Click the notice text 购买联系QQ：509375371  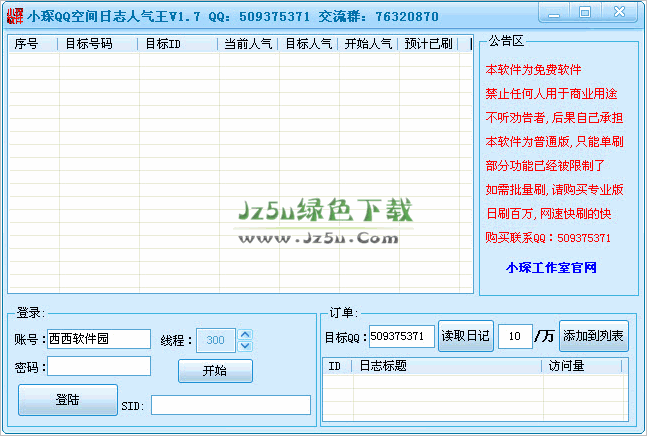[548, 238]
